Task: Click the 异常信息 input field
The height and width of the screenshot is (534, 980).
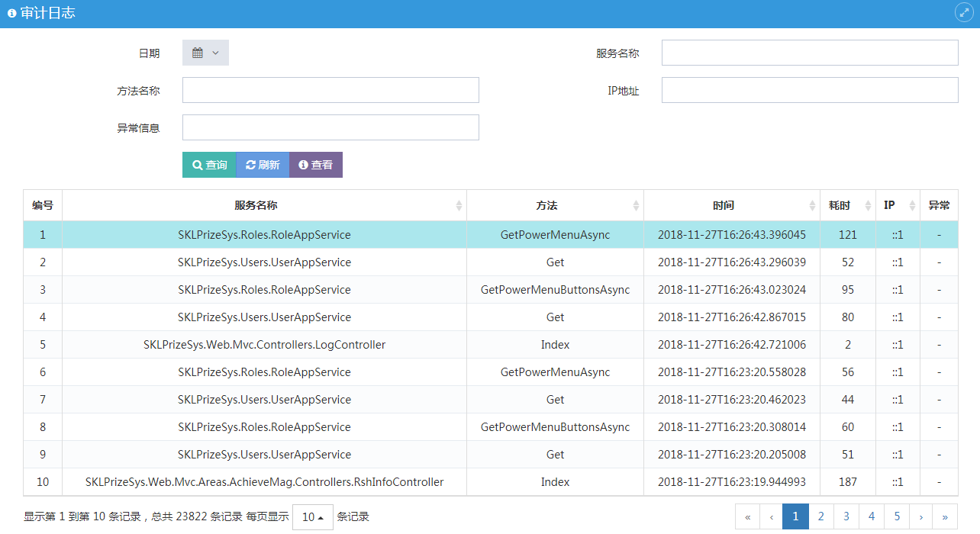Action: 330,127
